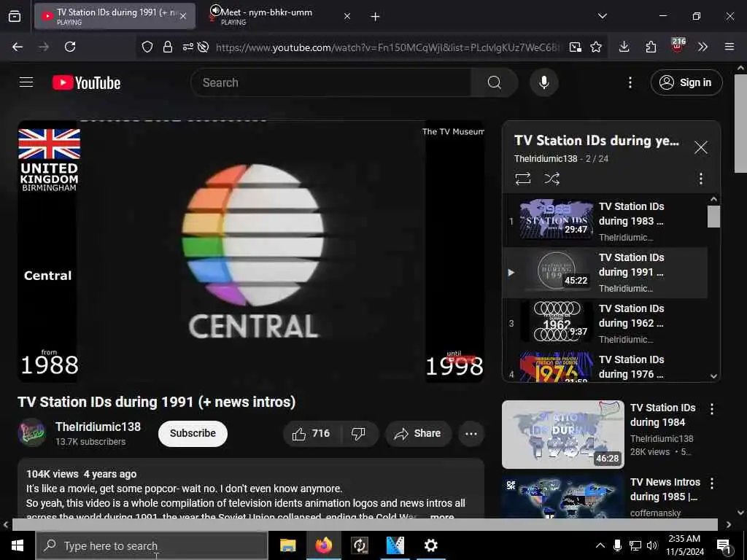This screenshot has height=560, width=747.
Task: Launch picture-in-picture from address bar
Action: [576, 47]
